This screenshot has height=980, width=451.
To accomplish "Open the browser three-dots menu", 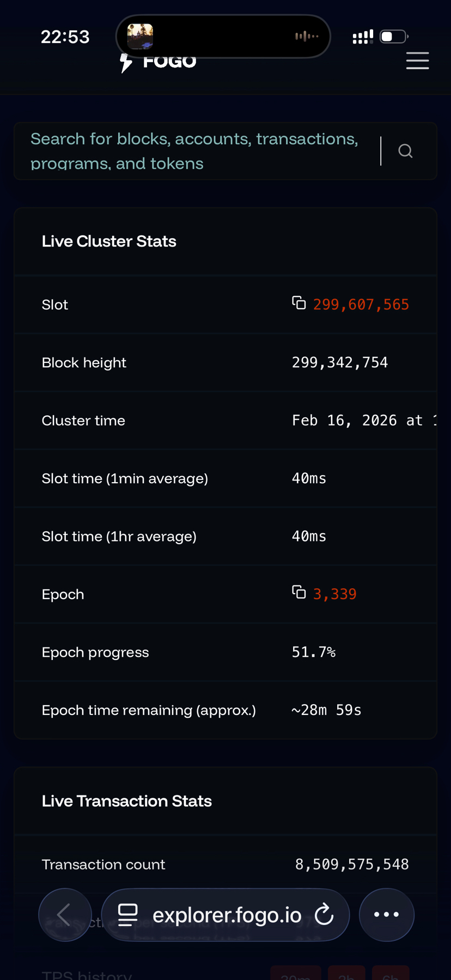I will (387, 915).
